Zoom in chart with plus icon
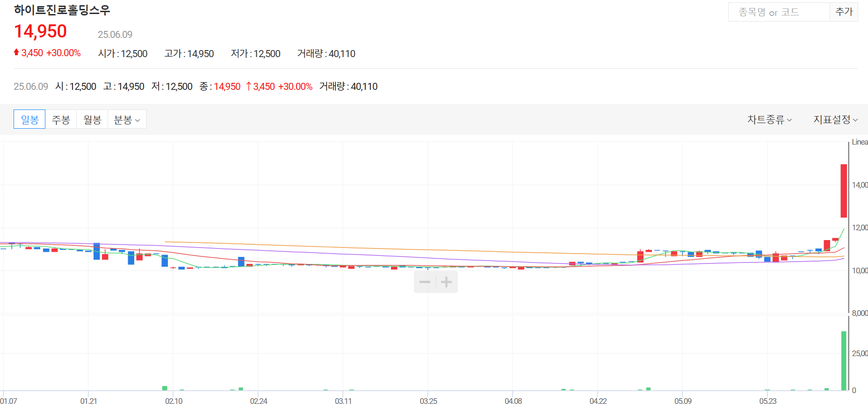This screenshot has width=868, height=409. pos(447,282)
